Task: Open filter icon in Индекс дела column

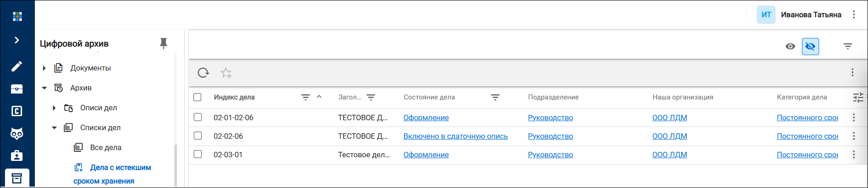Action: coord(306,97)
